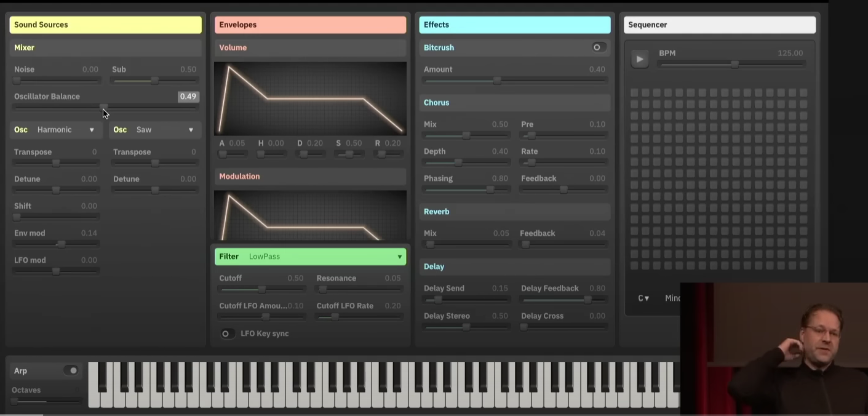Adjust the Delay Send slider
The width and height of the screenshot is (868, 416).
466,300
